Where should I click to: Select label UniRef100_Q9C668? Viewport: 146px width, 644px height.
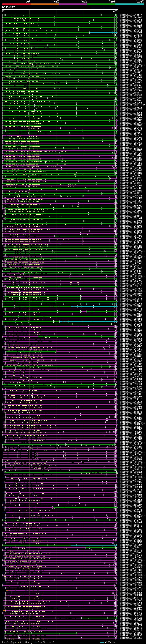(x=131, y=87)
